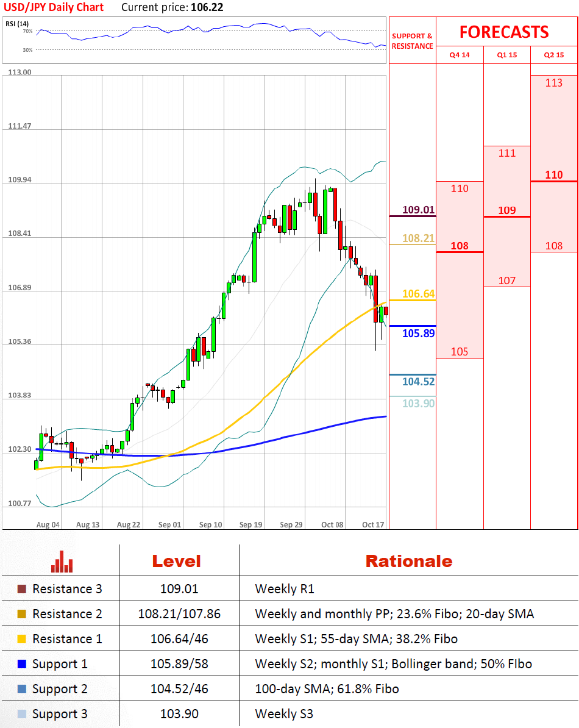Screen dimensions: 579x728
Task: Click the 106.64/46 level cell
Action: (179, 640)
